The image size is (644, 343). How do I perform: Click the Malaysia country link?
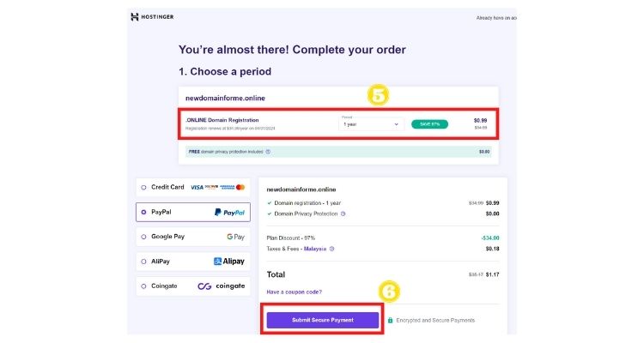point(315,249)
